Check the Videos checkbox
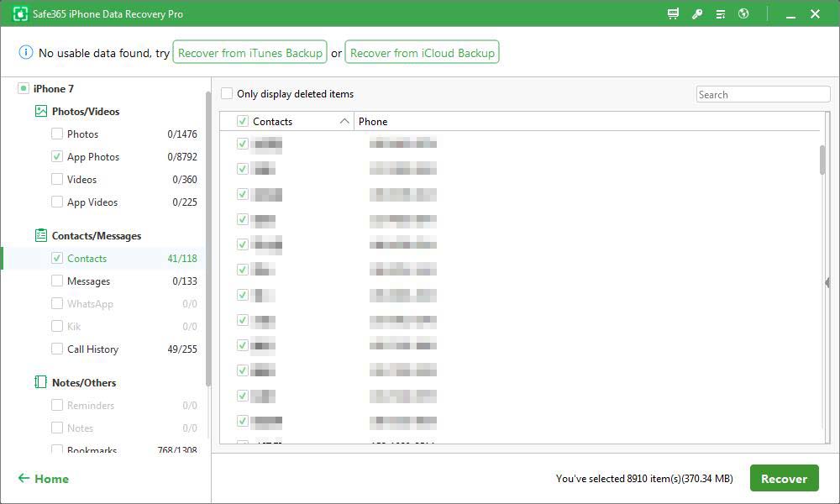The image size is (840, 504). (x=57, y=179)
